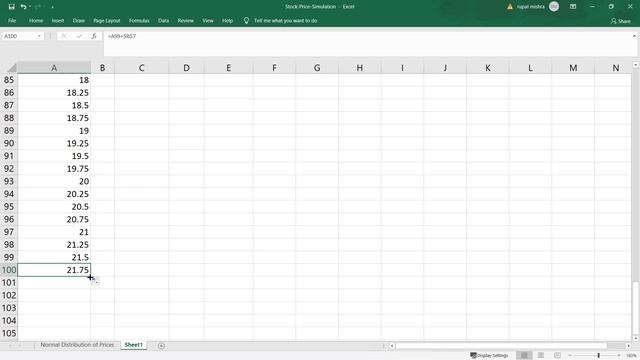Viewport: 640px width, 360px height.
Task: Select row 85 header
Action: (9, 80)
